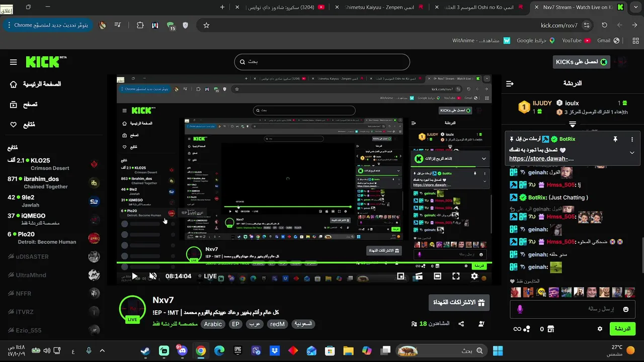Bookmark this page with the star
Viewport: 644px width, 362px height.
coord(206,25)
